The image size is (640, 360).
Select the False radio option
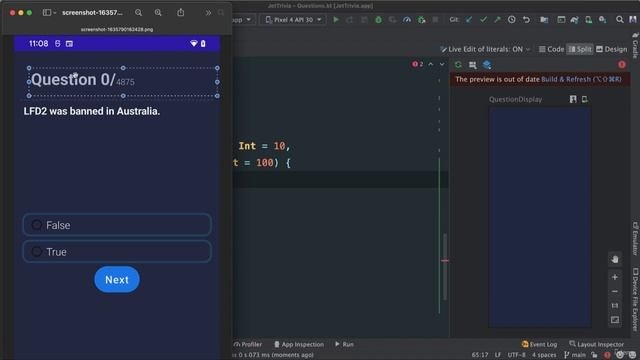tap(37, 224)
